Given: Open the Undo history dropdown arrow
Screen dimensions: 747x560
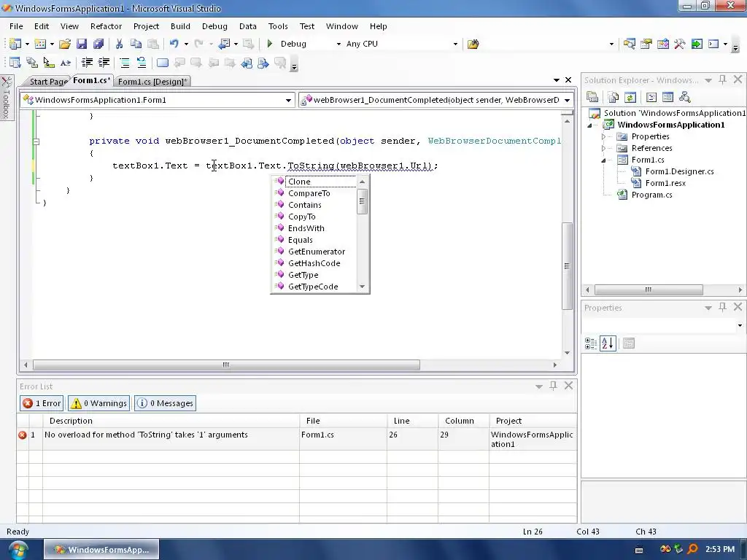Looking at the screenshot, I should pyautogui.click(x=186, y=44).
